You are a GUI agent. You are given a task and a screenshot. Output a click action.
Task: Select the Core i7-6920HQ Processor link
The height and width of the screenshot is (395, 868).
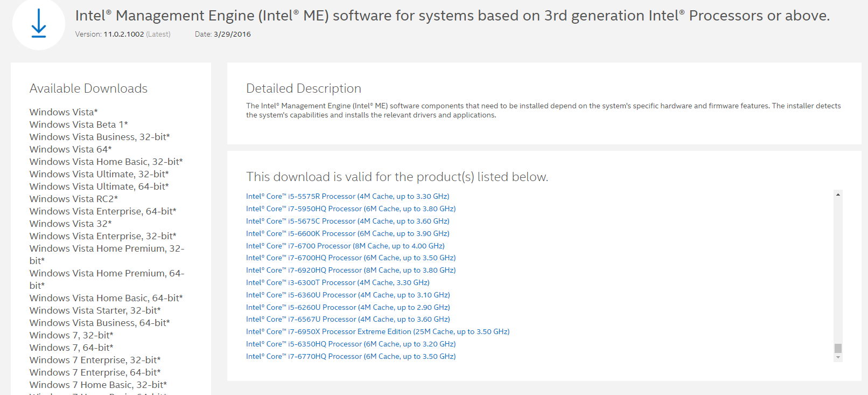pos(351,271)
